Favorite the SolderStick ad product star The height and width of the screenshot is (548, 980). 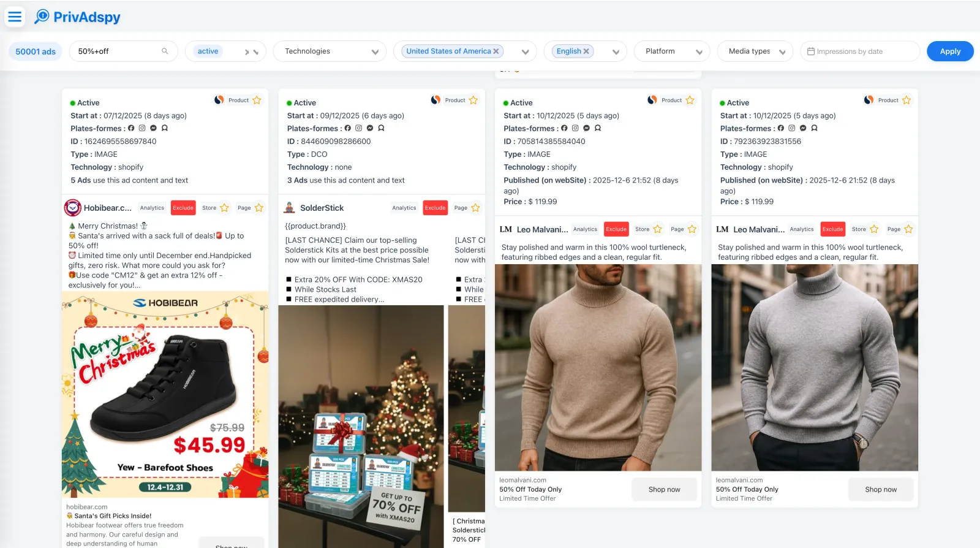click(x=473, y=100)
